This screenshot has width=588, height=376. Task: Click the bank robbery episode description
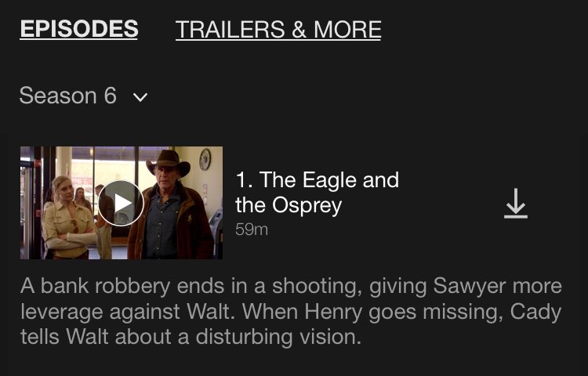click(x=291, y=311)
